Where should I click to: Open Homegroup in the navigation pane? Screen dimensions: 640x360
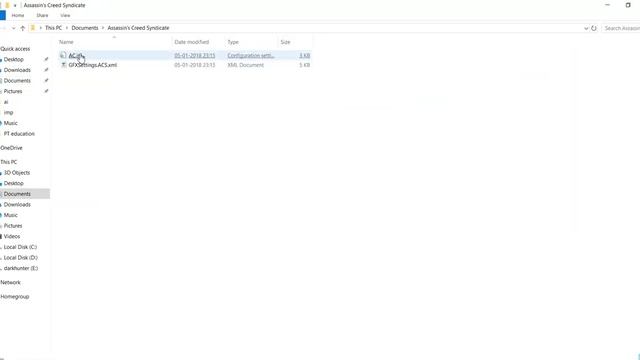15,297
